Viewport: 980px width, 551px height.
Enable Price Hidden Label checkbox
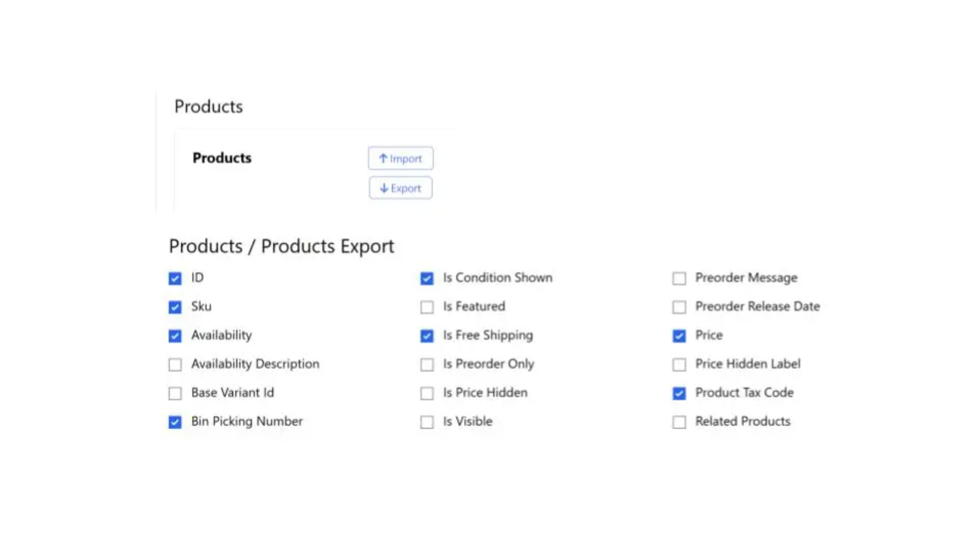[x=679, y=364]
